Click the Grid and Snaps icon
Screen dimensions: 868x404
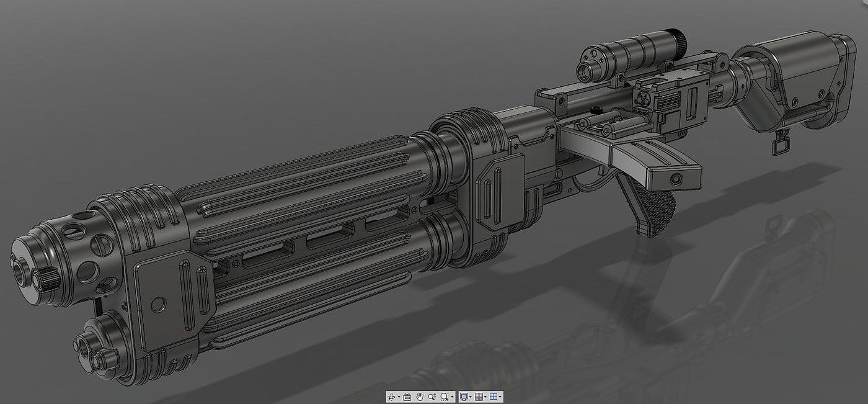pyautogui.click(x=479, y=397)
